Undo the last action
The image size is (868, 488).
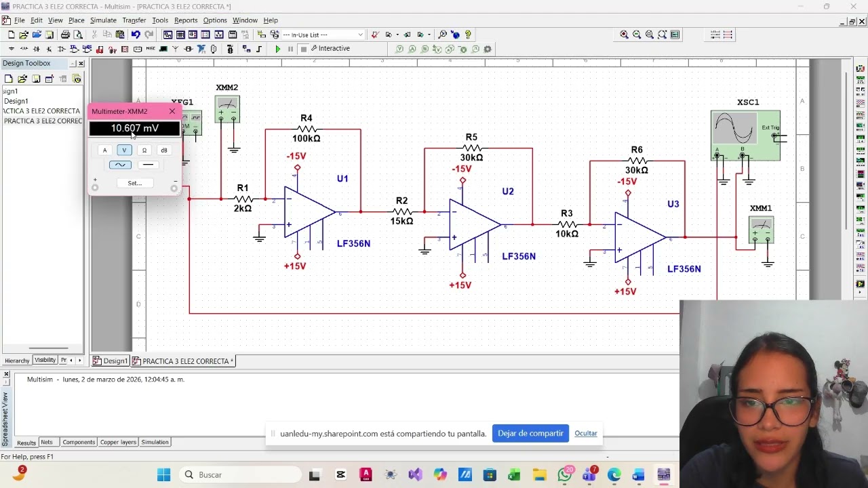tap(136, 35)
